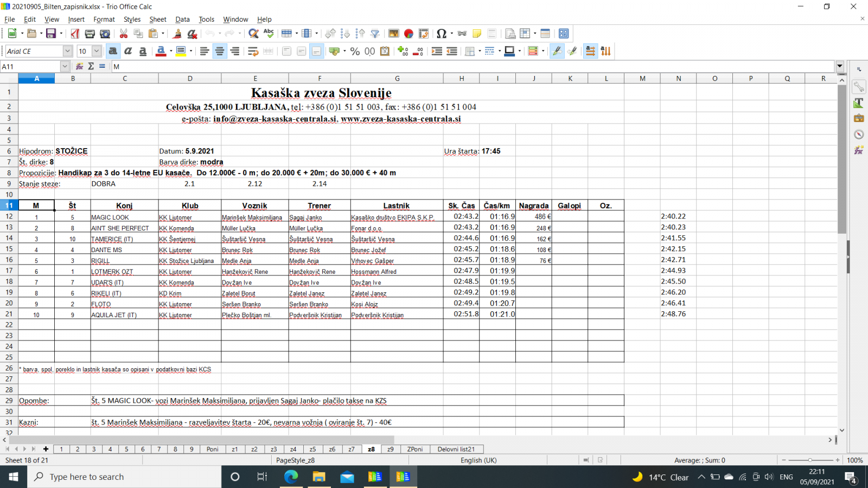The image size is (868, 488).
Task: Open the spelling check tool
Action: tap(269, 34)
